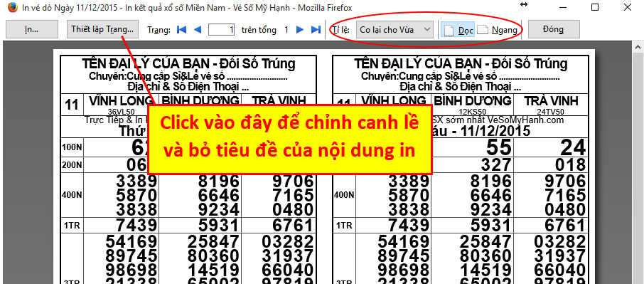Click the landscape page icon
The height and width of the screenshot is (284, 644).
click(x=483, y=30)
